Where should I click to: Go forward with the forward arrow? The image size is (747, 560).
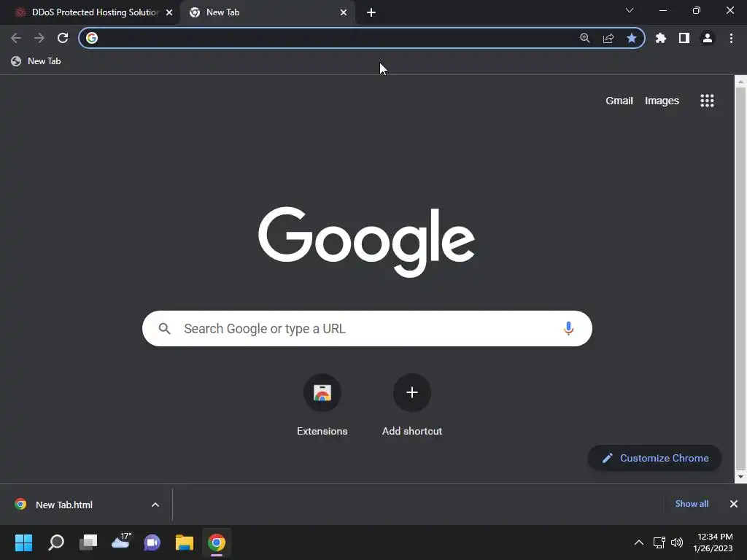tap(39, 38)
